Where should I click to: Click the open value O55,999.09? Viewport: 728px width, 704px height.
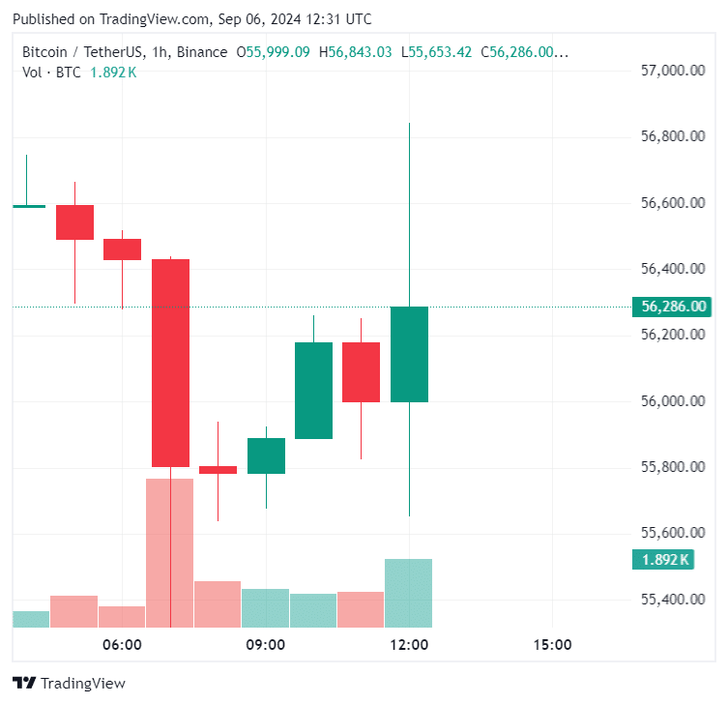click(x=274, y=52)
